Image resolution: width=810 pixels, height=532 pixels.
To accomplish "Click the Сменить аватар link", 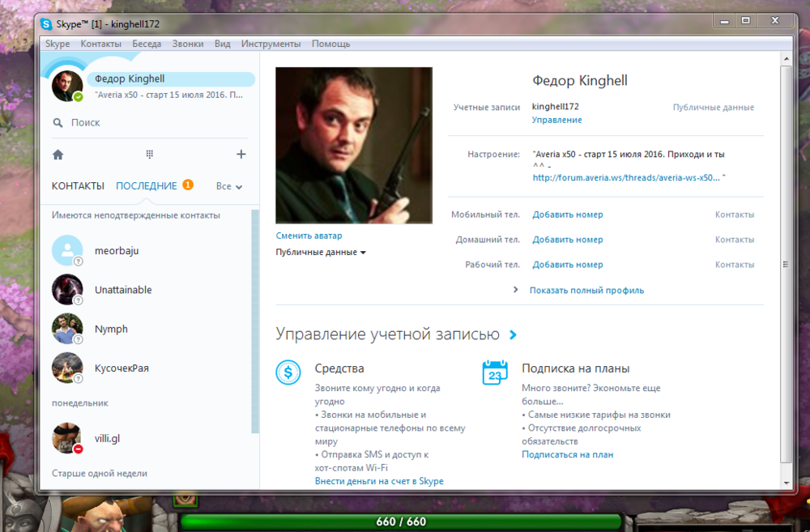I will click(x=309, y=235).
